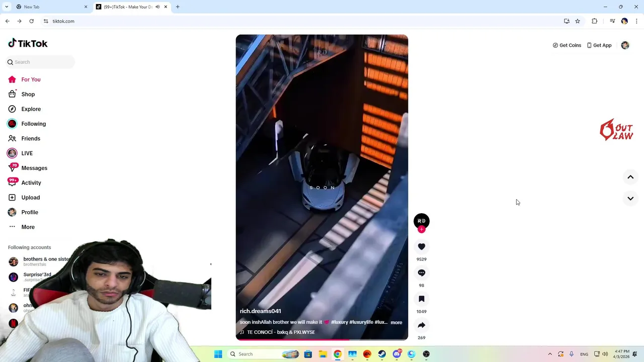Open the Windows Start menu
Viewport: 644px width, 362px height.
coord(218,354)
